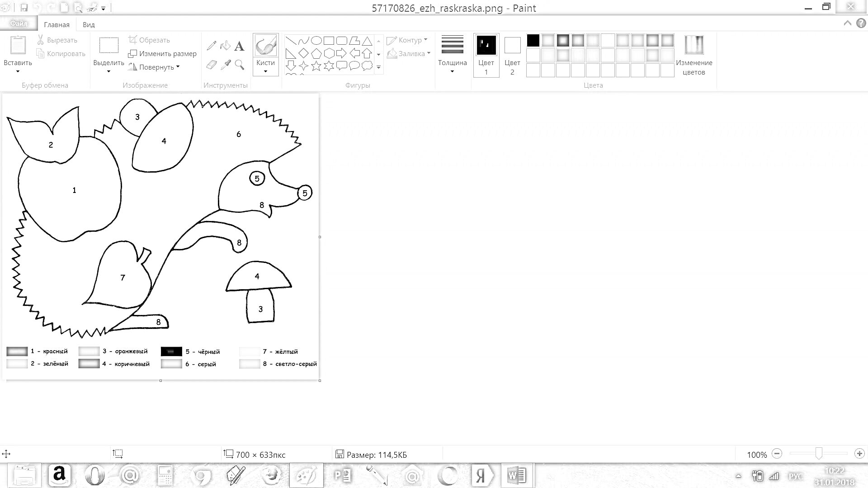Select the Eraser tool

point(211,65)
